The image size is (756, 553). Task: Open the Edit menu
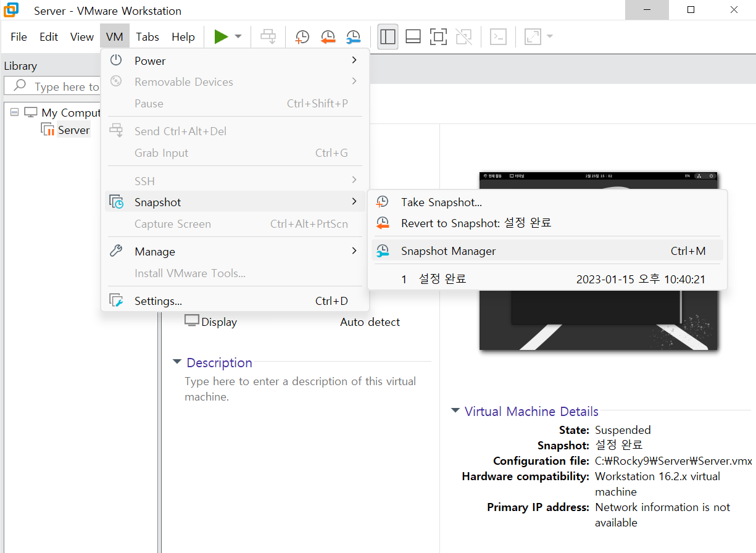(x=49, y=37)
